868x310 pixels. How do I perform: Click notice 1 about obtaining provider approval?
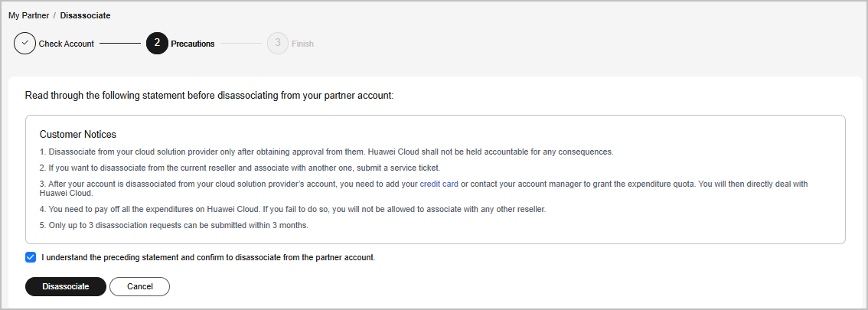point(326,152)
